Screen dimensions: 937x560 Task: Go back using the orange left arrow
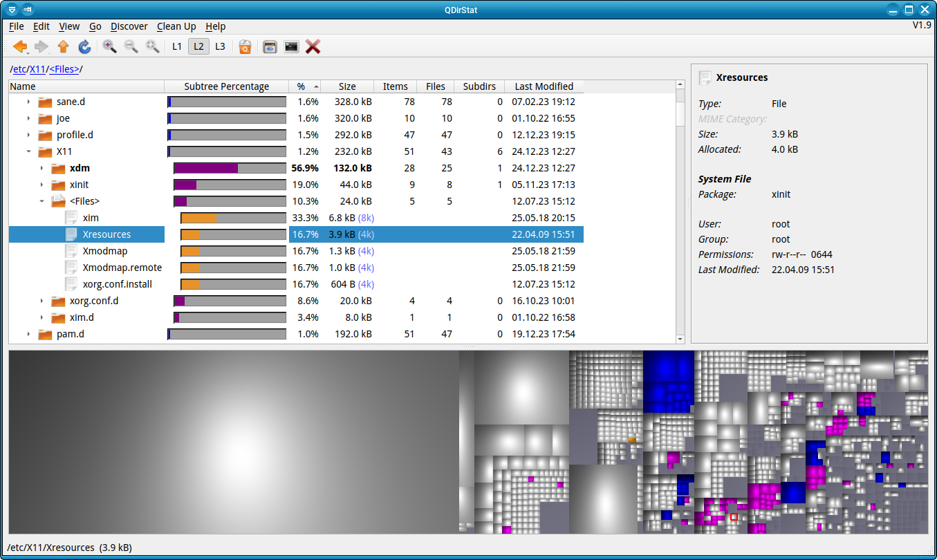click(20, 46)
